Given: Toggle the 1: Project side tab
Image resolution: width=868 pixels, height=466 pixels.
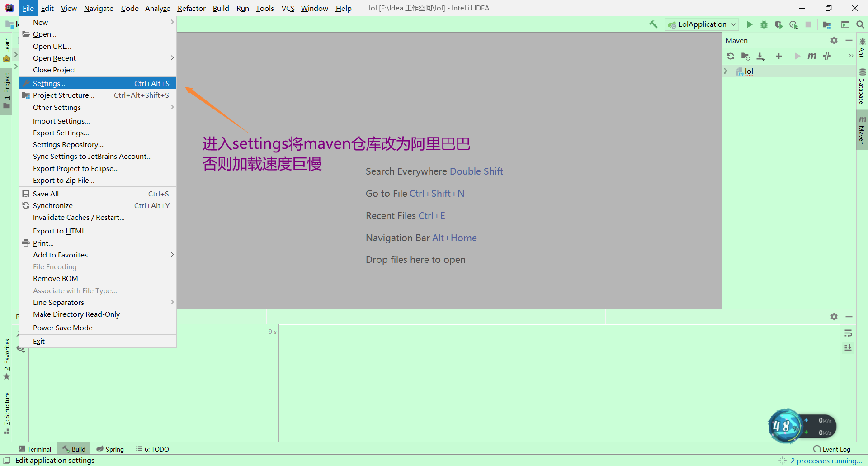Looking at the screenshot, I should pos(6,90).
